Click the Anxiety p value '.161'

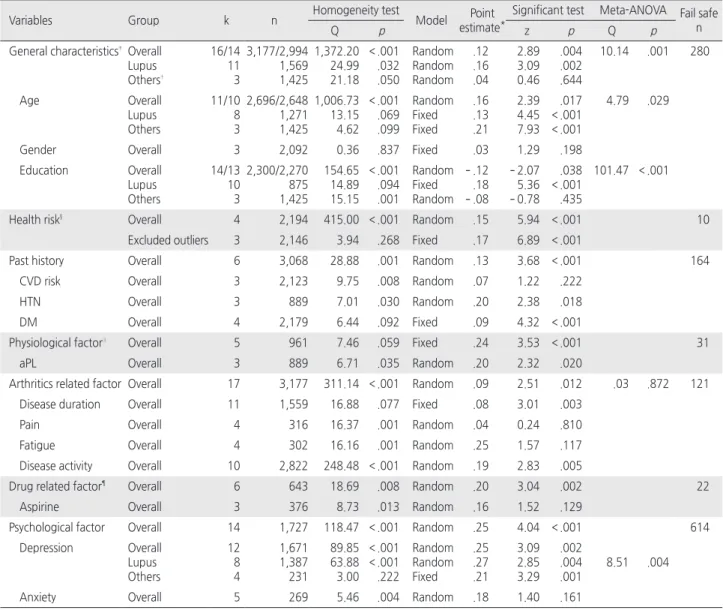(x=571, y=598)
